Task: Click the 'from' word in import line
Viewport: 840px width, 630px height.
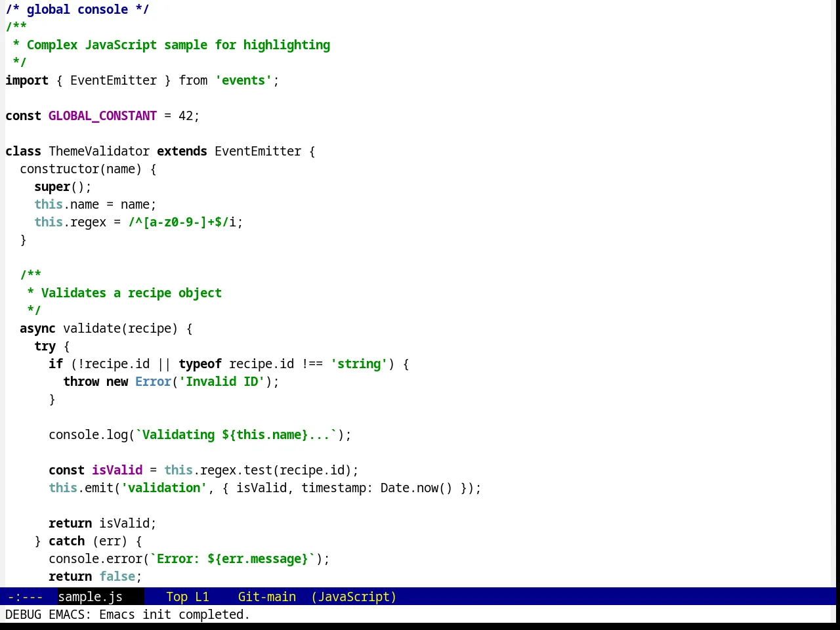Action: 193,80
